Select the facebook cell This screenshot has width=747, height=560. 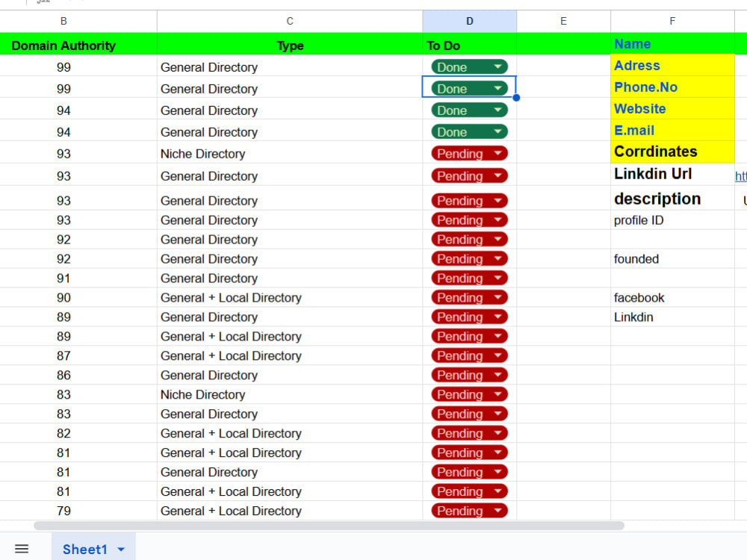click(x=672, y=298)
